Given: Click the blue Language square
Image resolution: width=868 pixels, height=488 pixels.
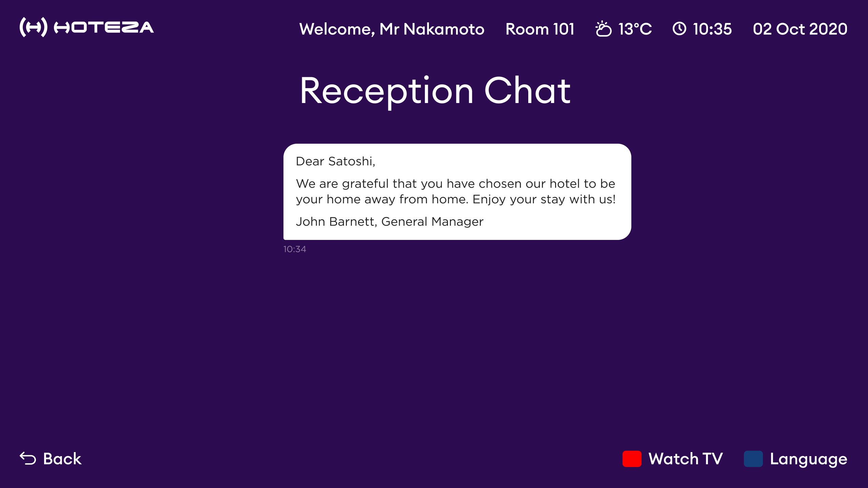Looking at the screenshot, I should coord(753,459).
